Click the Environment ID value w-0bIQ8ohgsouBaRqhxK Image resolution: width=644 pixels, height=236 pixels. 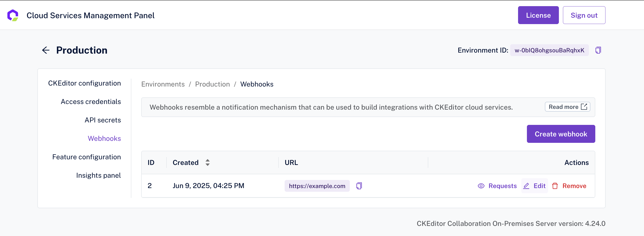pyautogui.click(x=549, y=50)
